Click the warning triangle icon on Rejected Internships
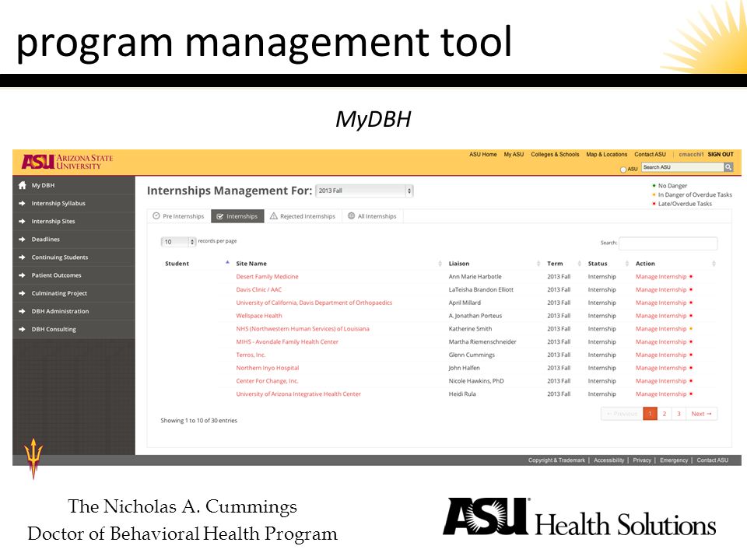This screenshot has height=560, width=747. click(x=273, y=215)
